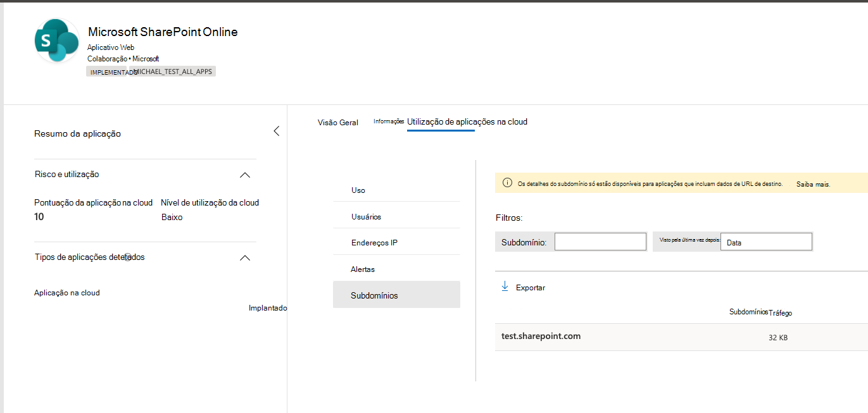Screen dimensions: 868x413
Task: Open the test.sharepoint.com subdomain row
Action: tap(541, 336)
